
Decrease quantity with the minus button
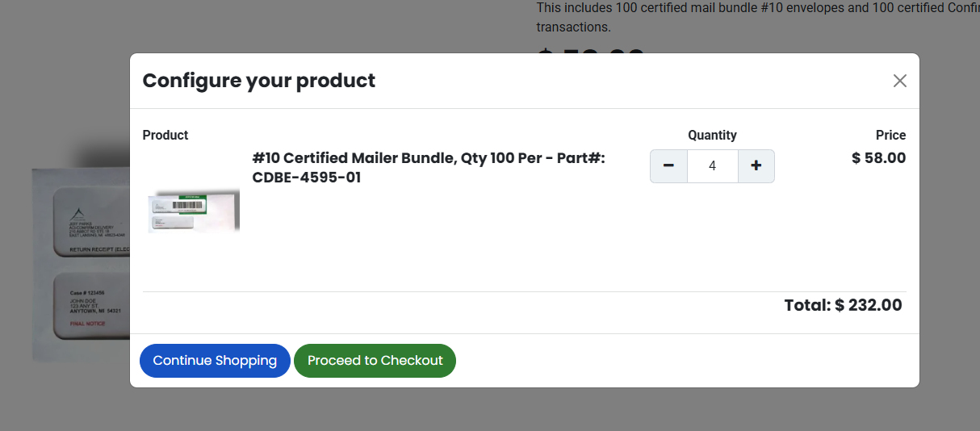pos(668,166)
